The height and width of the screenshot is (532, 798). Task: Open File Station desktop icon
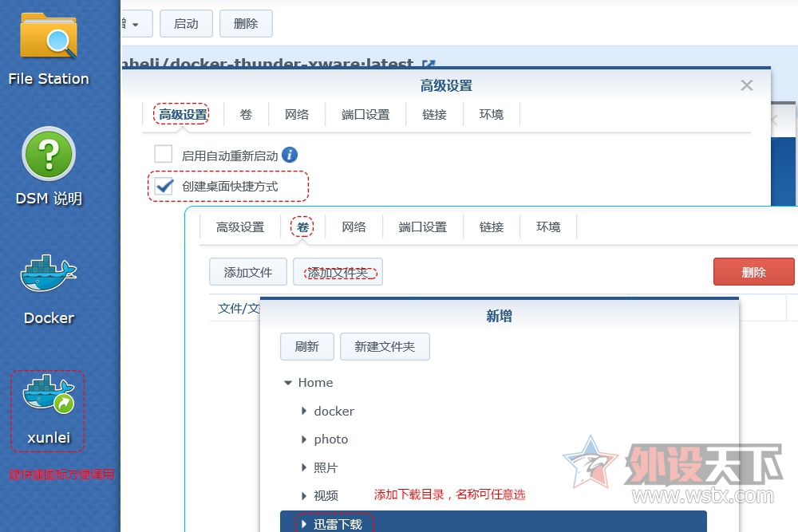[x=49, y=37]
